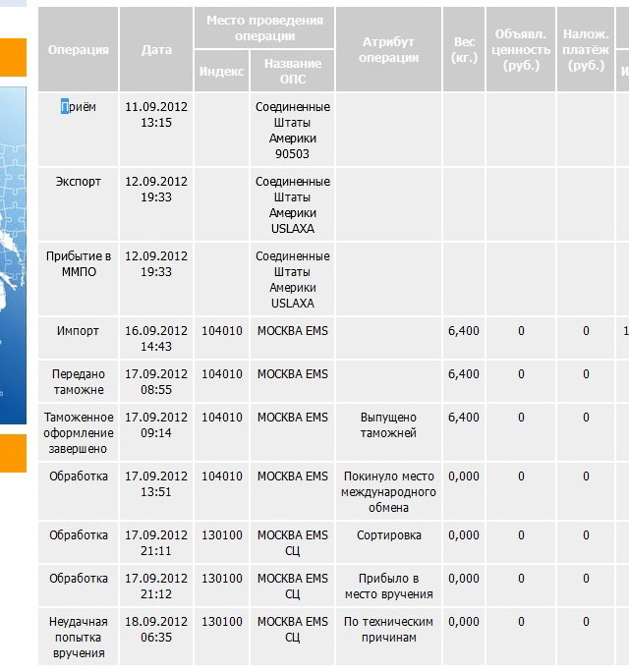
Task: Click the blue map image on left
Action: tap(13, 255)
